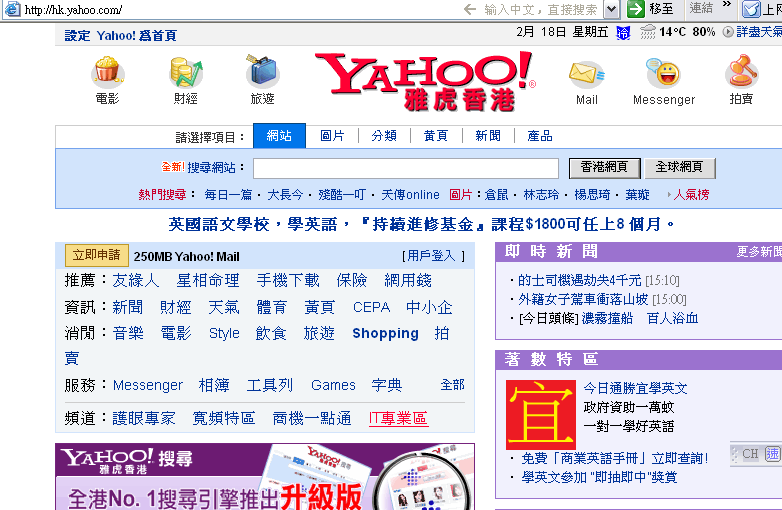Screen dimensions: 782x510
Task: Click the 更多新聞 more news link
Action: [759, 252]
